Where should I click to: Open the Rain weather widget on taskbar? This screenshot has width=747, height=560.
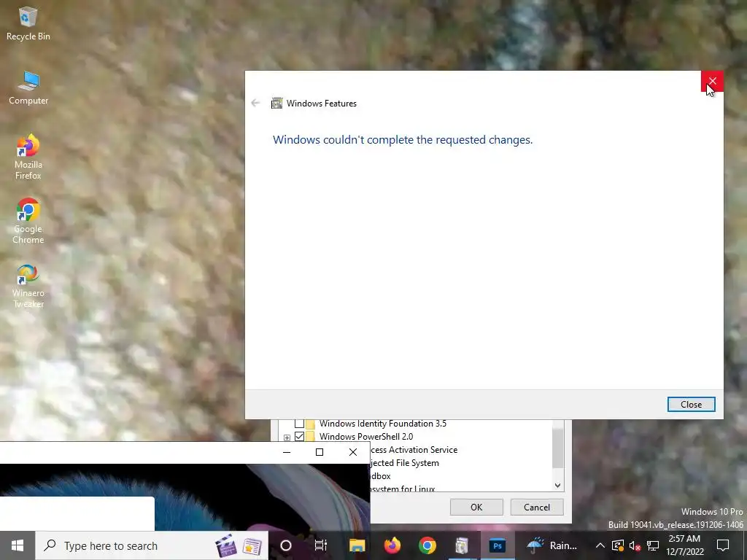tap(553, 545)
